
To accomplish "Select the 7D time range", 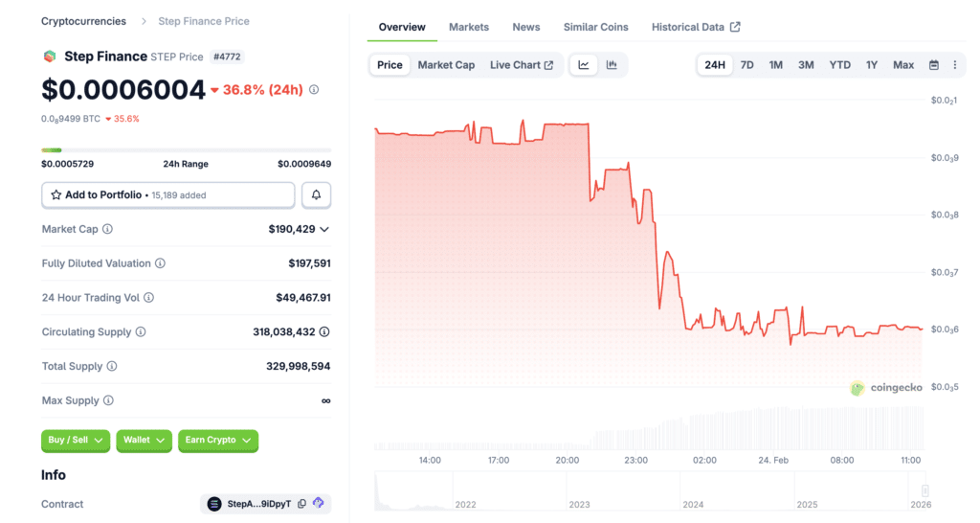I will coord(746,65).
